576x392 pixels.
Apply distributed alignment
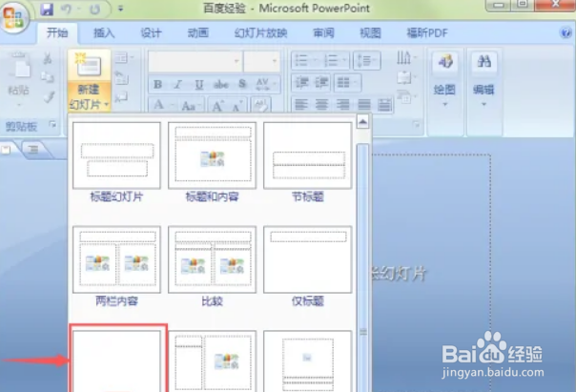tap(384, 105)
